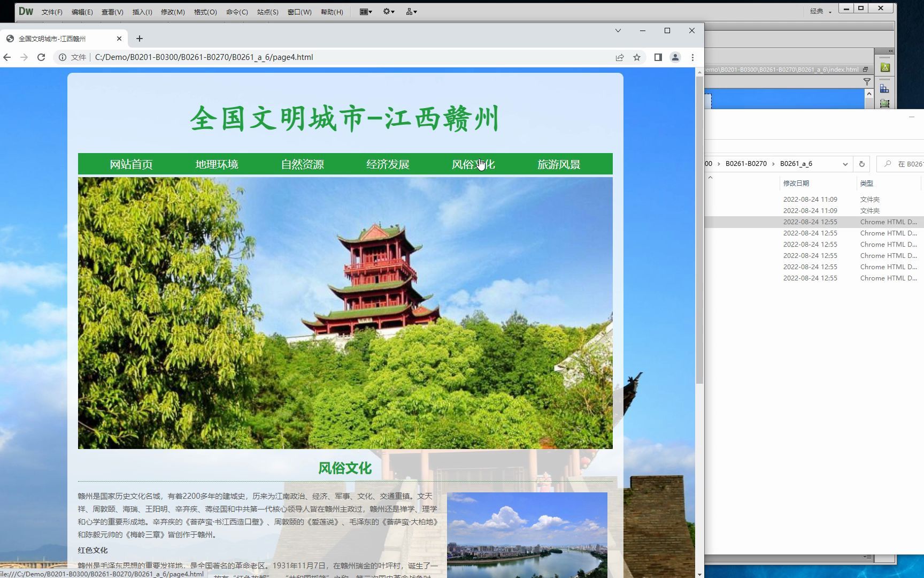Open 插入(I) menu
The image size is (924, 578).
click(x=142, y=12)
